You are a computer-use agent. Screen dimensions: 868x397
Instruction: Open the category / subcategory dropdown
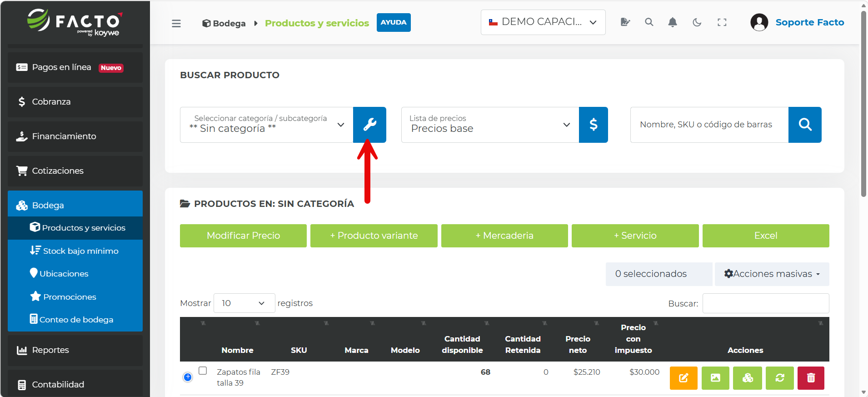(x=267, y=125)
